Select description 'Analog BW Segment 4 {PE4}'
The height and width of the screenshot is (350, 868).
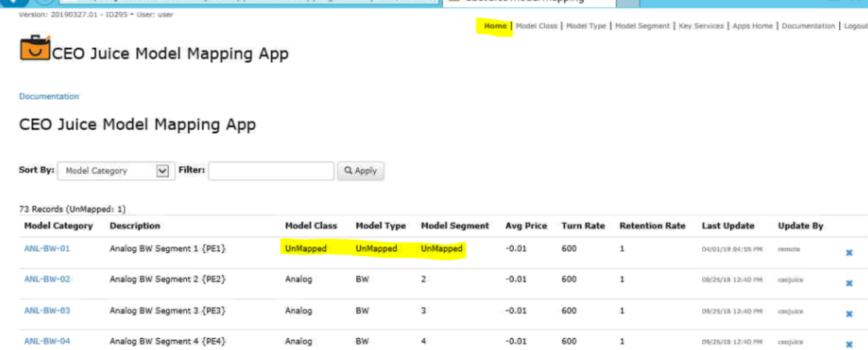167,342
